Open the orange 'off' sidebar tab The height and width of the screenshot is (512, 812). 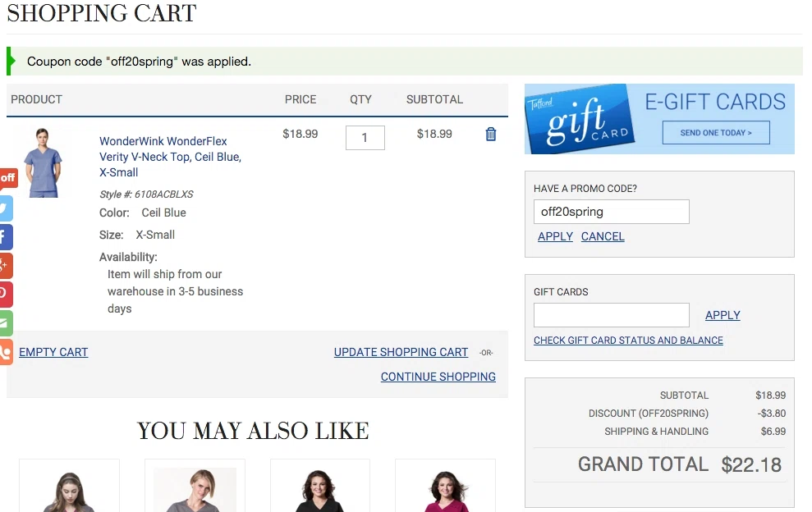pyautogui.click(x=8, y=177)
